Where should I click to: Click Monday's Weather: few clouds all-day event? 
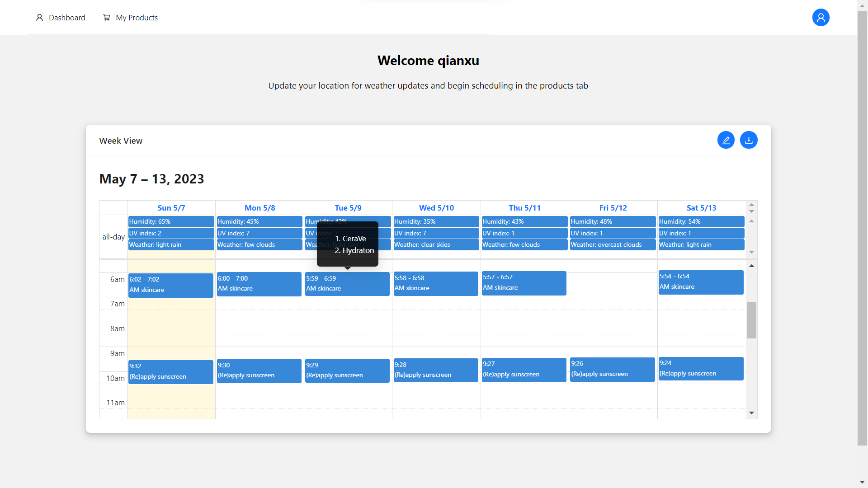259,244
